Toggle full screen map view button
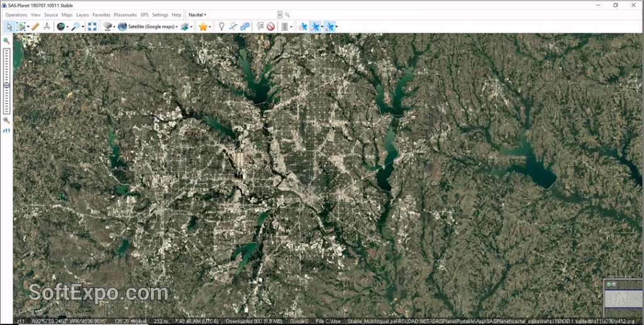This screenshot has height=325, width=644. tap(92, 26)
